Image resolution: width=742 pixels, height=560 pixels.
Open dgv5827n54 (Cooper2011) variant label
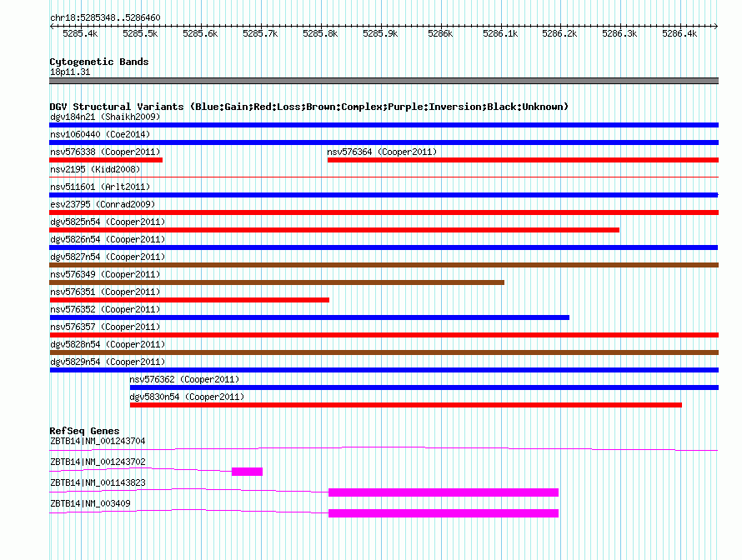[x=108, y=257]
